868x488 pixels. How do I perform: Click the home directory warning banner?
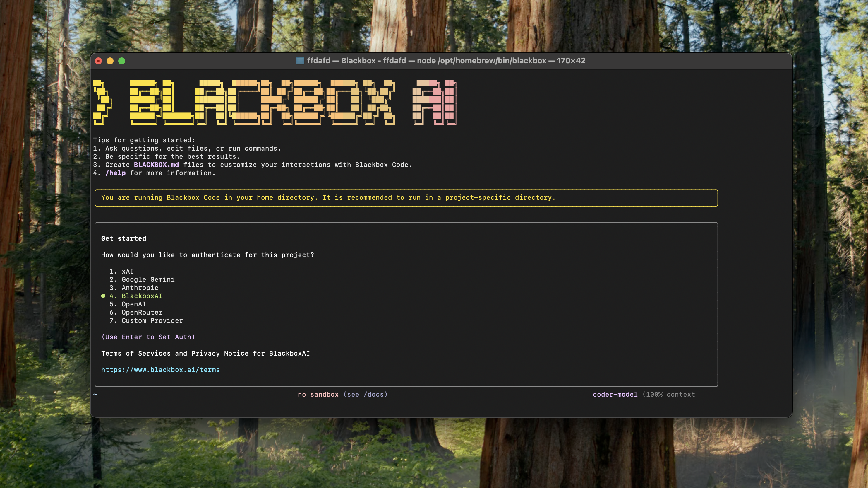(406, 198)
